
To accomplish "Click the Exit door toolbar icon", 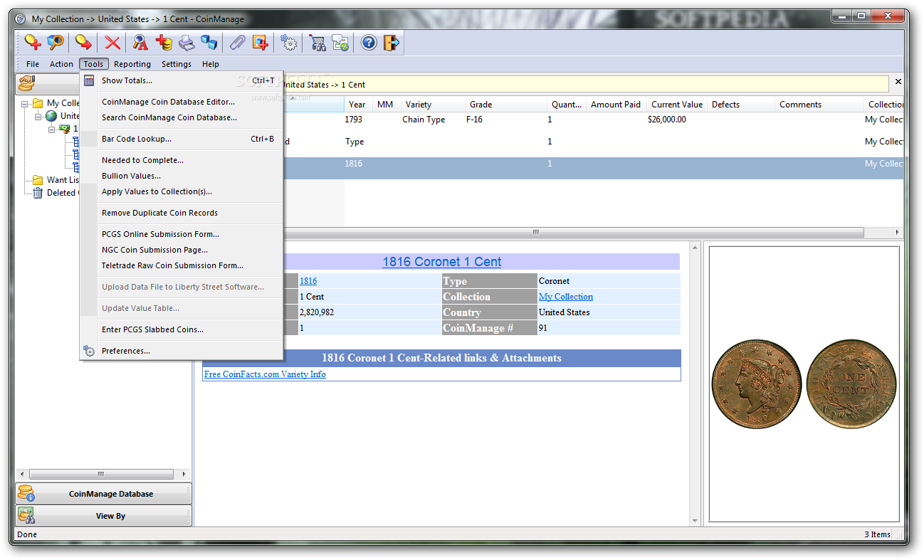I will [391, 43].
